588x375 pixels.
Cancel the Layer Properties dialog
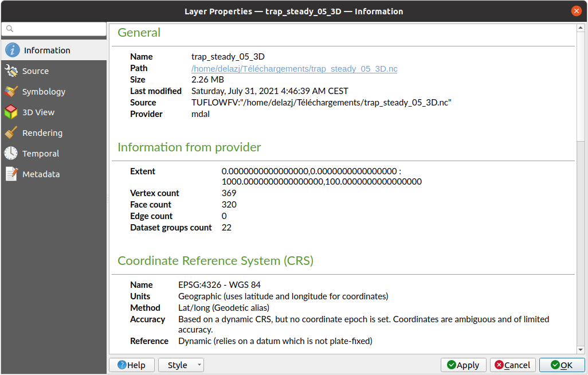(x=512, y=365)
